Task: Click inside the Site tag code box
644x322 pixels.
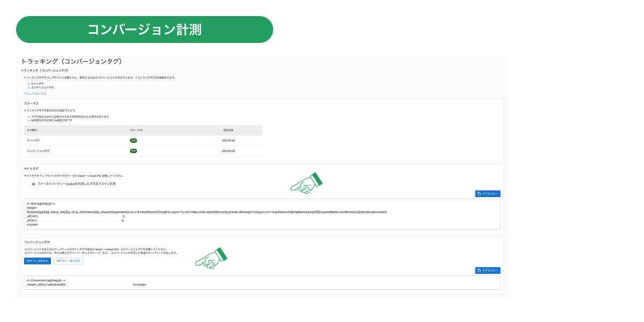Action: pyautogui.click(x=262, y=214)
